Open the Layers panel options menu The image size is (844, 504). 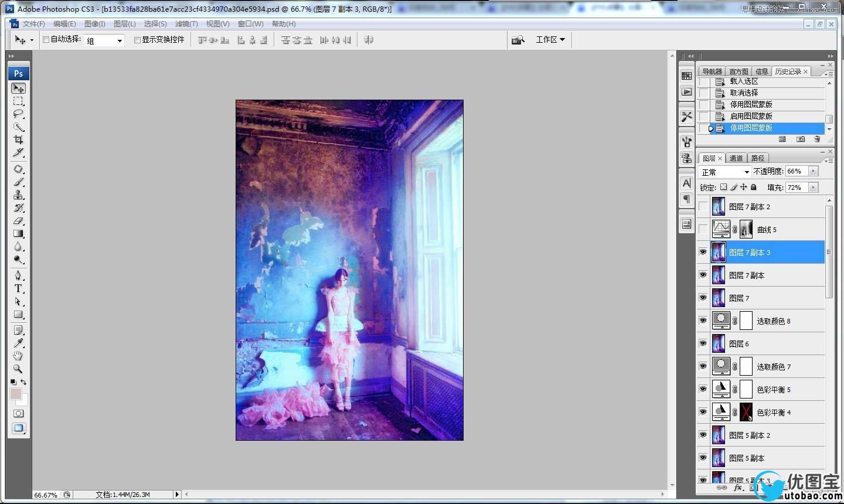829,159
